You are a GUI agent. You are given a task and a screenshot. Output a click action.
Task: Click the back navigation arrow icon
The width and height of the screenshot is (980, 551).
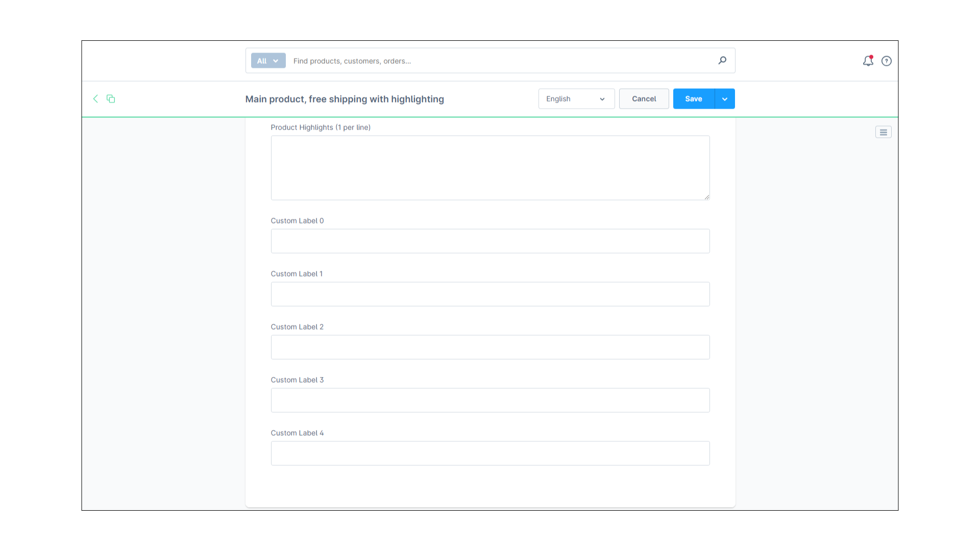(95, 98)
